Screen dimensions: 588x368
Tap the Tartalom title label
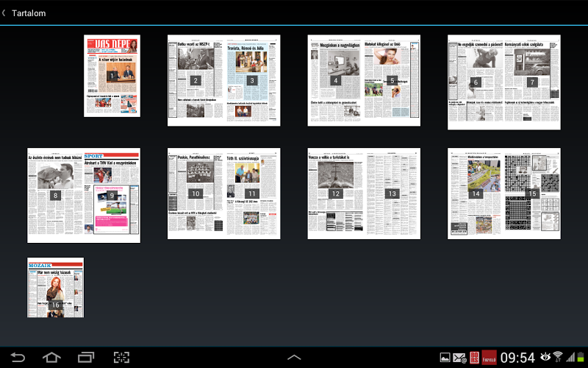(29, 13)
